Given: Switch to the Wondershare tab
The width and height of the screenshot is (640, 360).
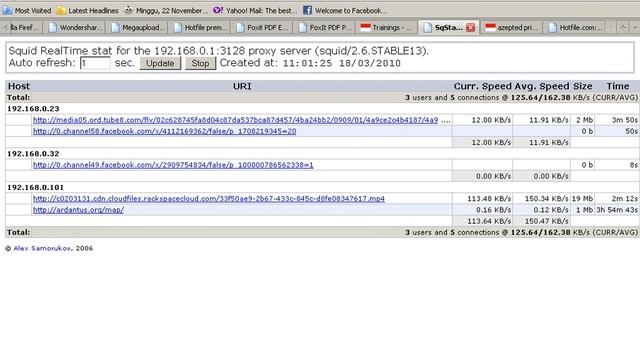Looking at the screenshot, I should coord(75,28).
